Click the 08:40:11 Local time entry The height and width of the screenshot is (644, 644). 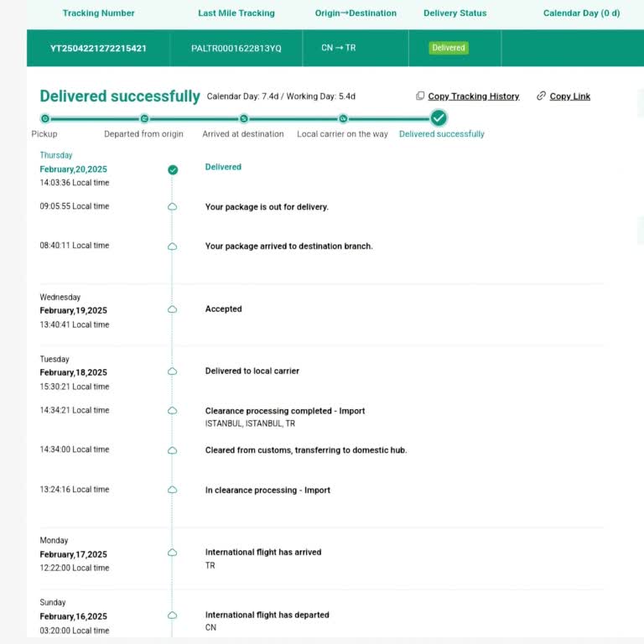(x=75, y=245)
